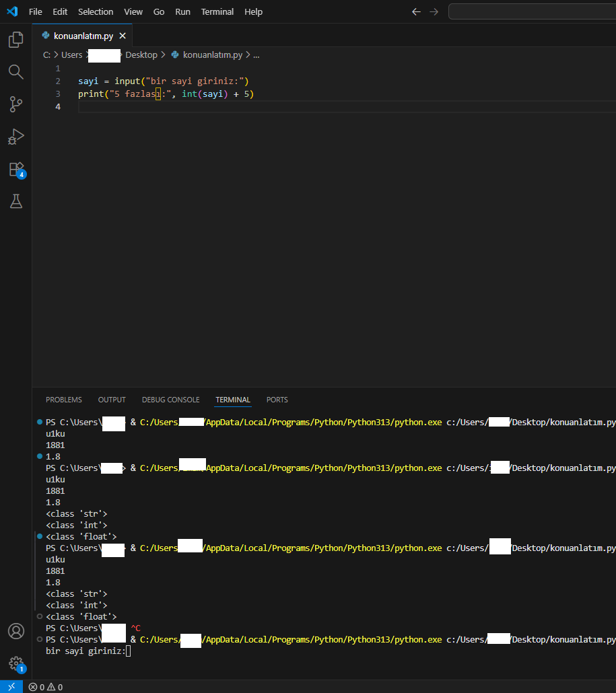616x693 pixels.
Task: Switch to the DEBUG CONSOLE tab
Action: click(171, 400)
